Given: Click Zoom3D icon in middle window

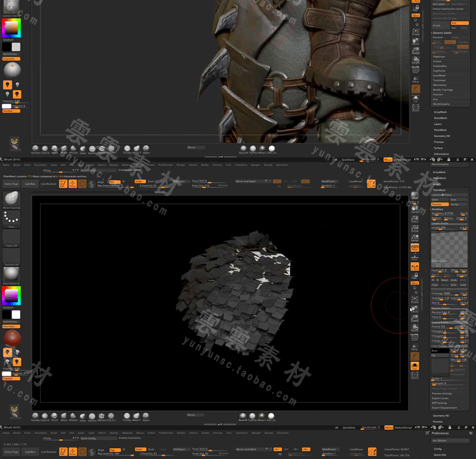Looking at the screenshot, I should pos(414,319).
